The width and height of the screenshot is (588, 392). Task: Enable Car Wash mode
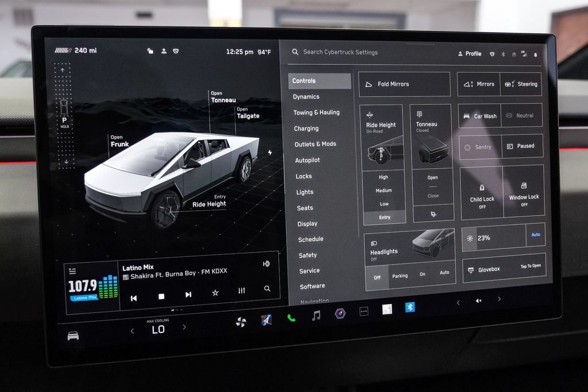479,116
